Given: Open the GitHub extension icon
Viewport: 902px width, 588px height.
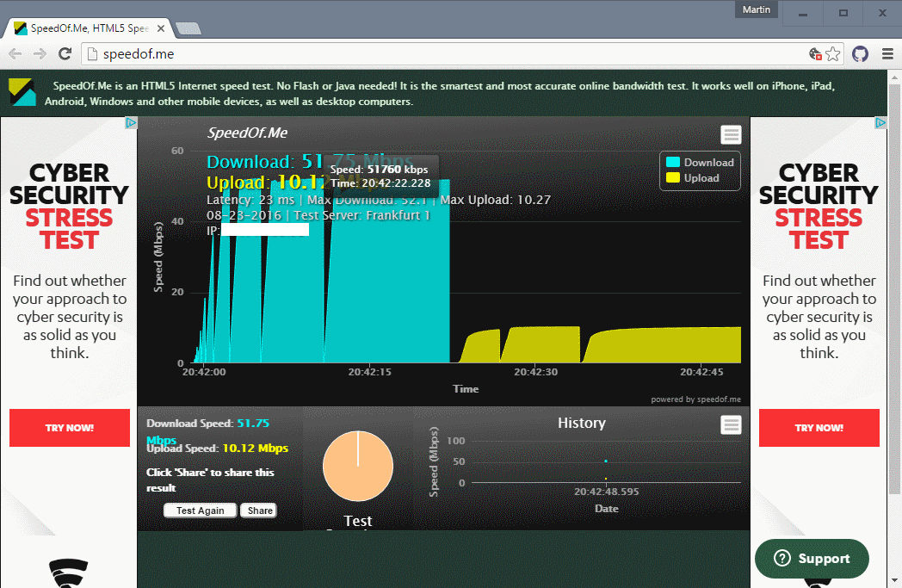Looking at the screenshot, I should 860,54.
